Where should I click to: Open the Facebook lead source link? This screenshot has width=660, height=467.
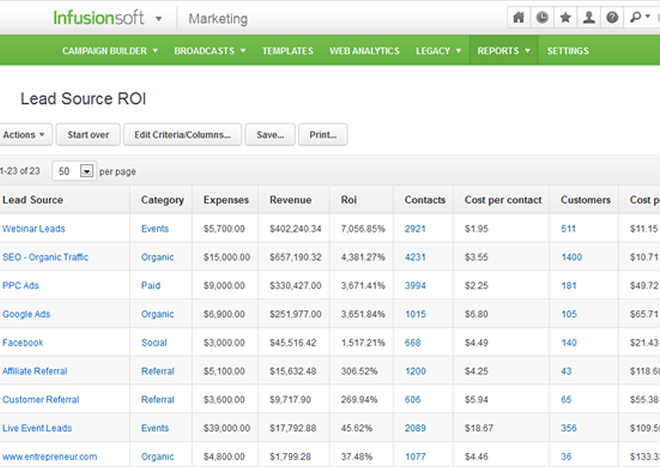point(23,343)
